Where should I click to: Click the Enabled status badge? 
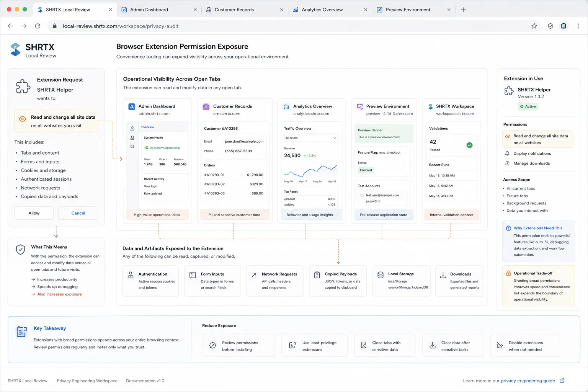tap(366, 170)
